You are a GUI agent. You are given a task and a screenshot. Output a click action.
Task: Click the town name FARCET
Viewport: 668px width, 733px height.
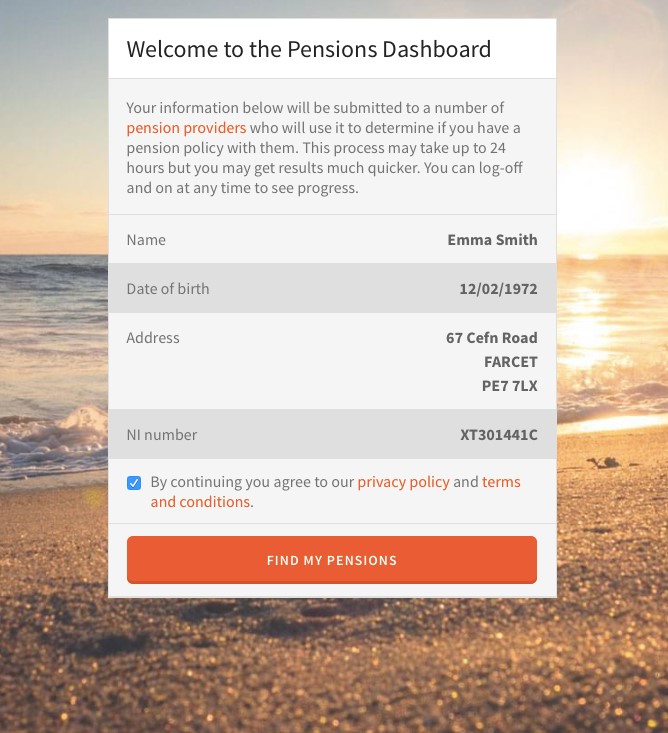510,362
